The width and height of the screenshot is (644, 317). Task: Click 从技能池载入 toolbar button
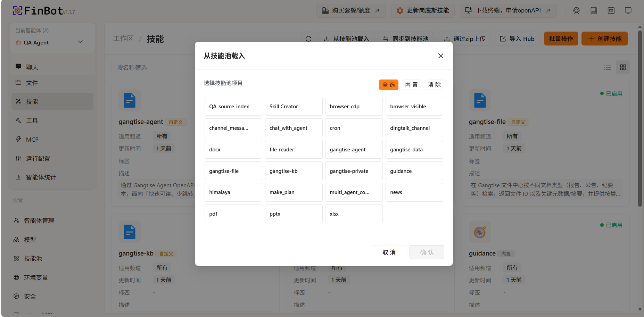click(x=347, y=39)
